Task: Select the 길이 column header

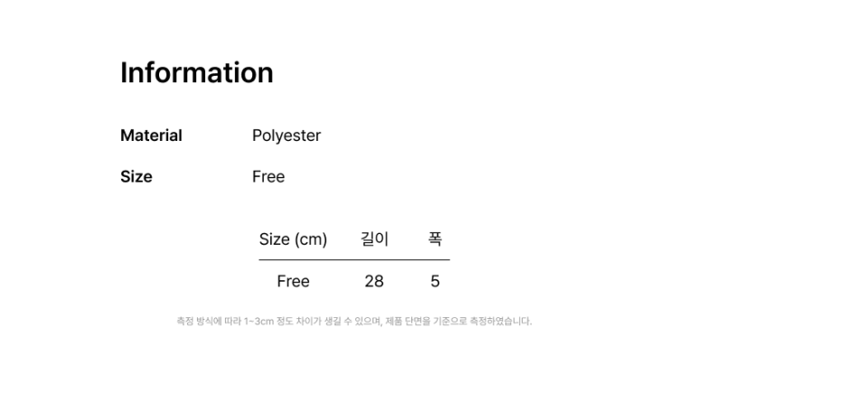Action: tap(374, 239)
